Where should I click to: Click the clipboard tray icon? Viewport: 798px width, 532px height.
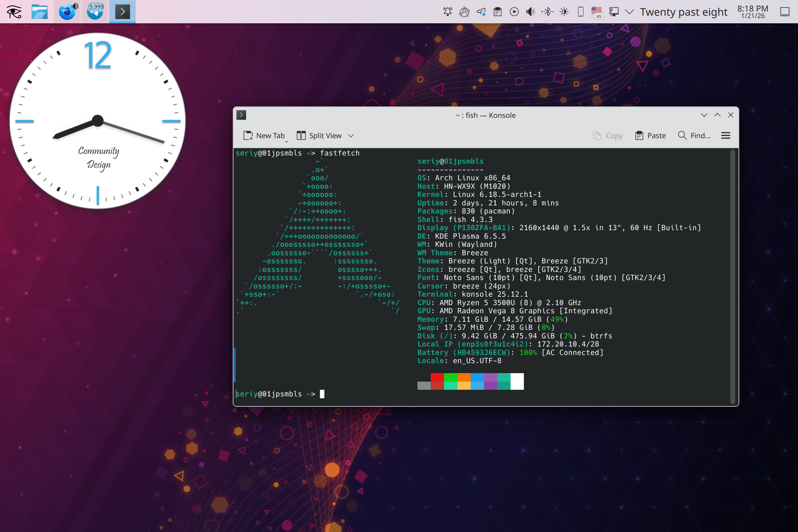point(497,12)
